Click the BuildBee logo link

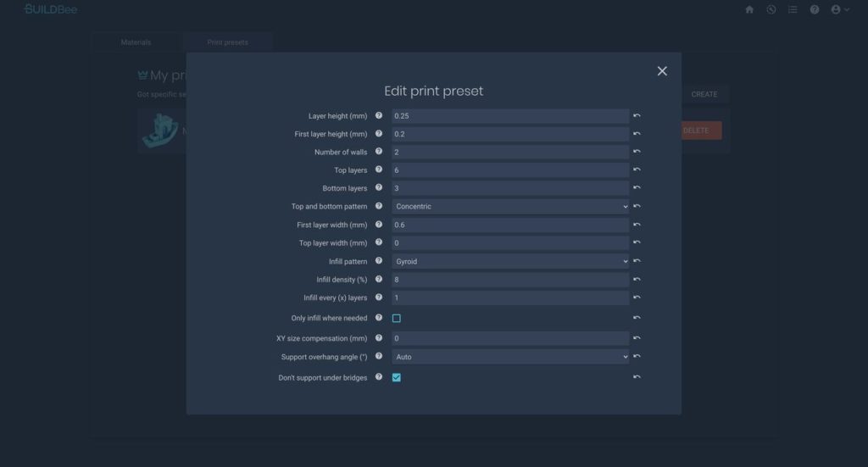pos(50,9)
